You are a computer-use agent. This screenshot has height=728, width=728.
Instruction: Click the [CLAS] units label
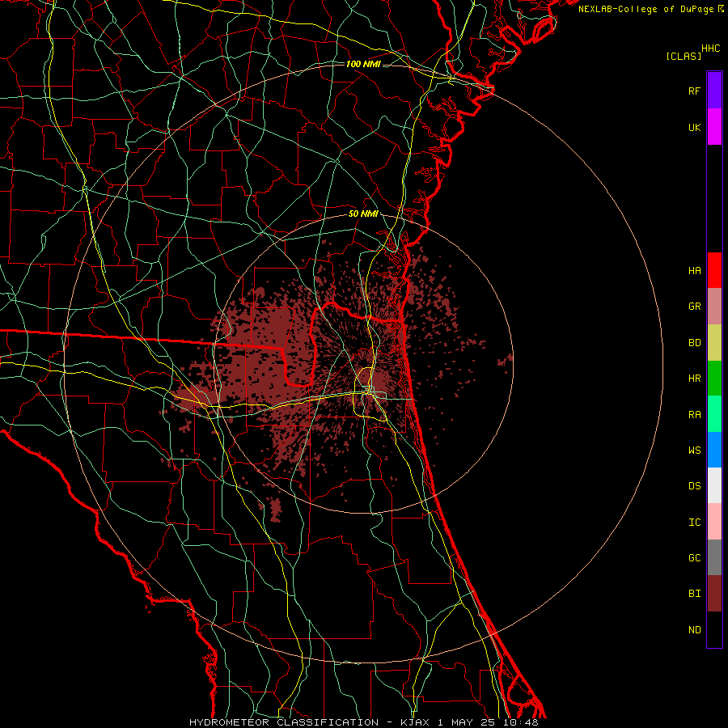click(x=684, y=56)
